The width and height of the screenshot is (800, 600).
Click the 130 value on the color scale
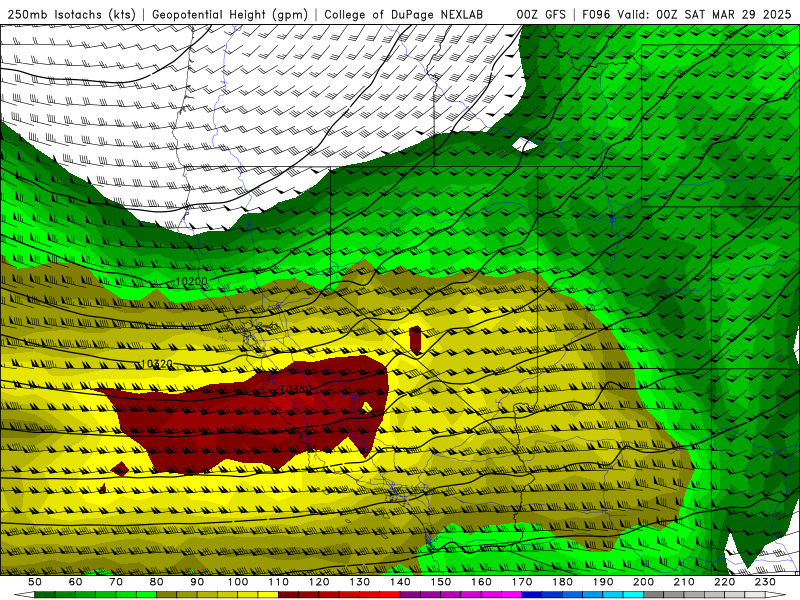[x=360, y=582]
